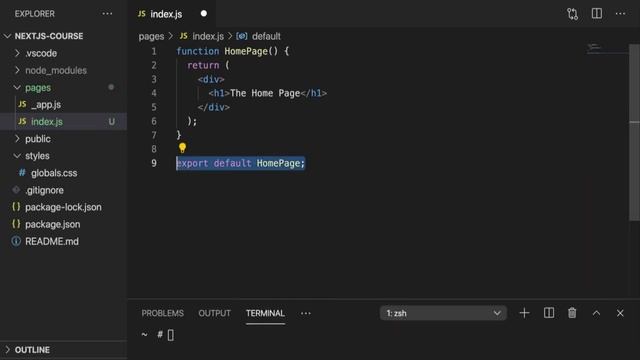Open the editor's more actions ellipsis
This screenshot has height=360, width=640.
click(620, 13)
